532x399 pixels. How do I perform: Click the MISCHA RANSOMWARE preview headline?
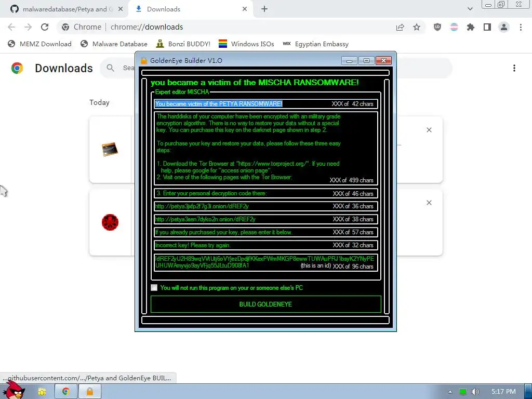click(255, 83)
